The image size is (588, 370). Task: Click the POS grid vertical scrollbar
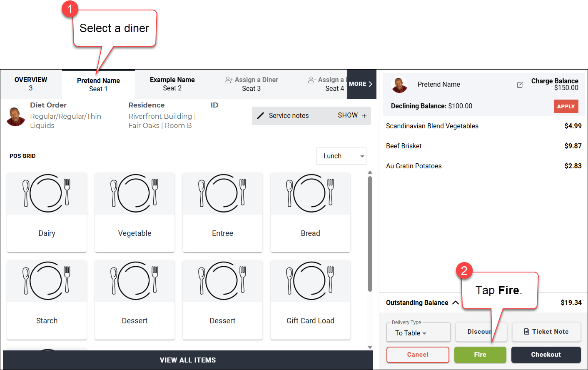[370, 233]
